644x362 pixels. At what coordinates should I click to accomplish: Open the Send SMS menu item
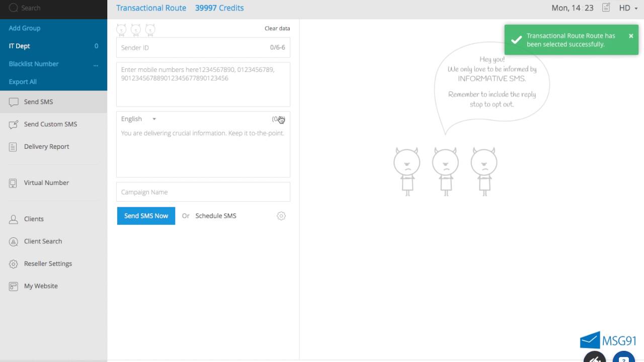(53, 102)
